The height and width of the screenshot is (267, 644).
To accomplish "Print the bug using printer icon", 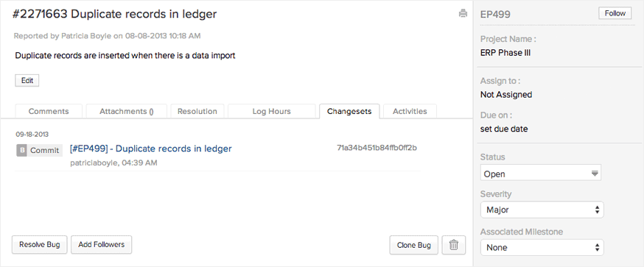I will click(463, 13).
